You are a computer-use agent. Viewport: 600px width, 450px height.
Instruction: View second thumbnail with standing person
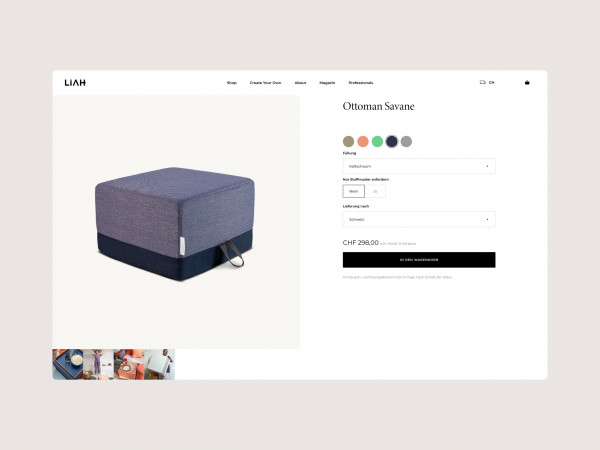98,364
